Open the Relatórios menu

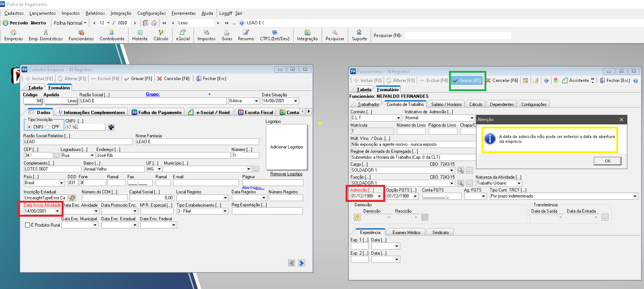[x=95, y=13]
